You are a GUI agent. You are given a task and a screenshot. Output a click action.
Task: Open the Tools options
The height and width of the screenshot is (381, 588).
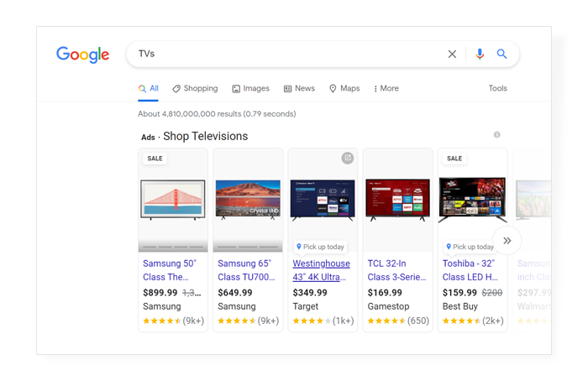(x=497, y=88)
